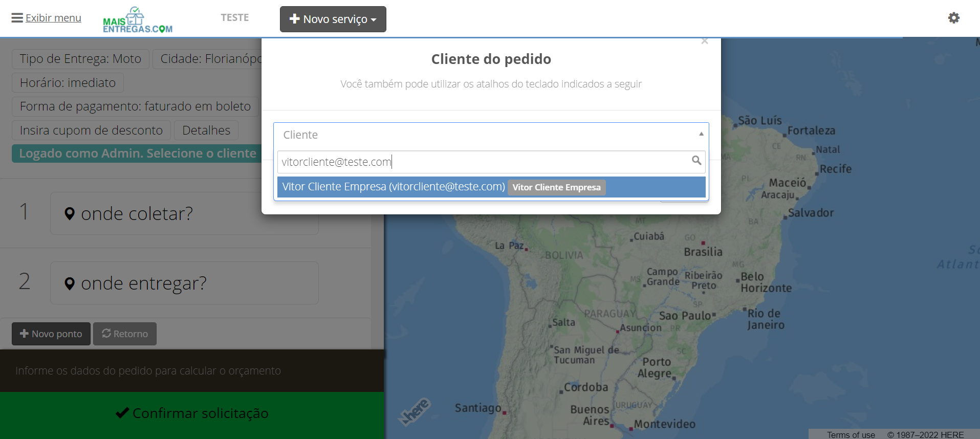
Task: Click Insira cupom de desconto
Action: 91,130
